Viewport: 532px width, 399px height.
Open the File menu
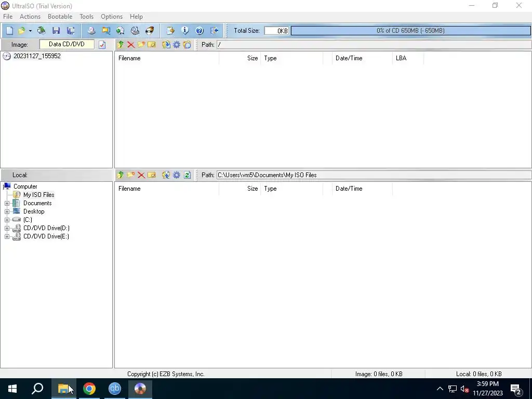(8, 17)
